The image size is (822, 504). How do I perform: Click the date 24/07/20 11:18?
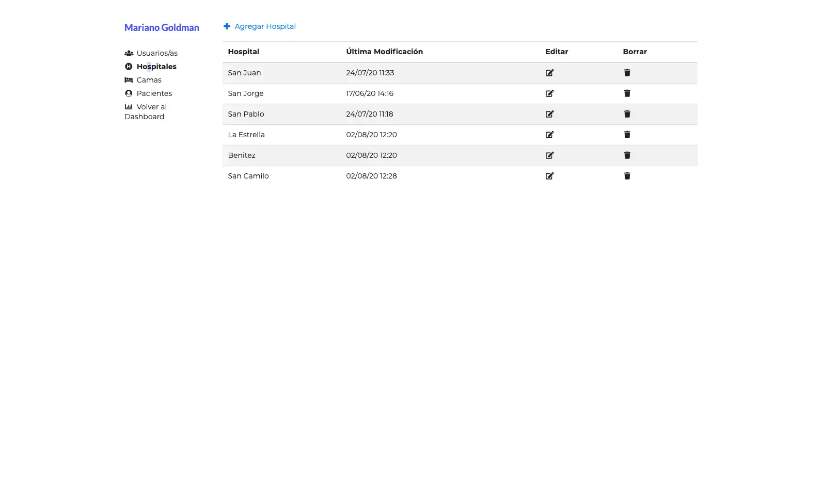370,114
